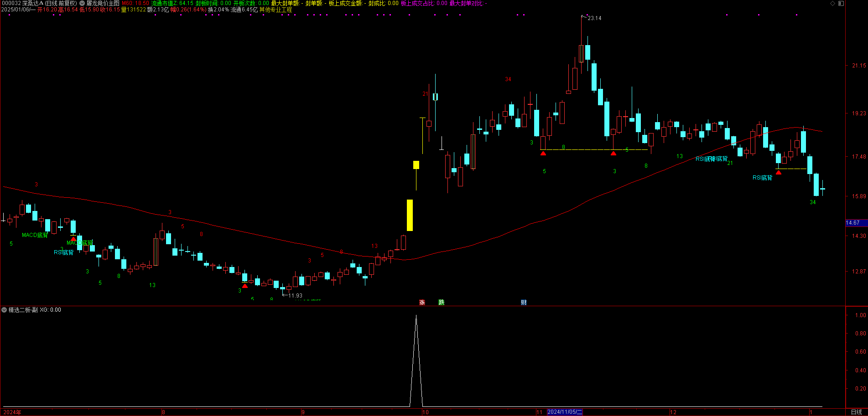Click the turnover amount 额2.13亿
Viewport: 868px width, 416px height.
(158, 10)
